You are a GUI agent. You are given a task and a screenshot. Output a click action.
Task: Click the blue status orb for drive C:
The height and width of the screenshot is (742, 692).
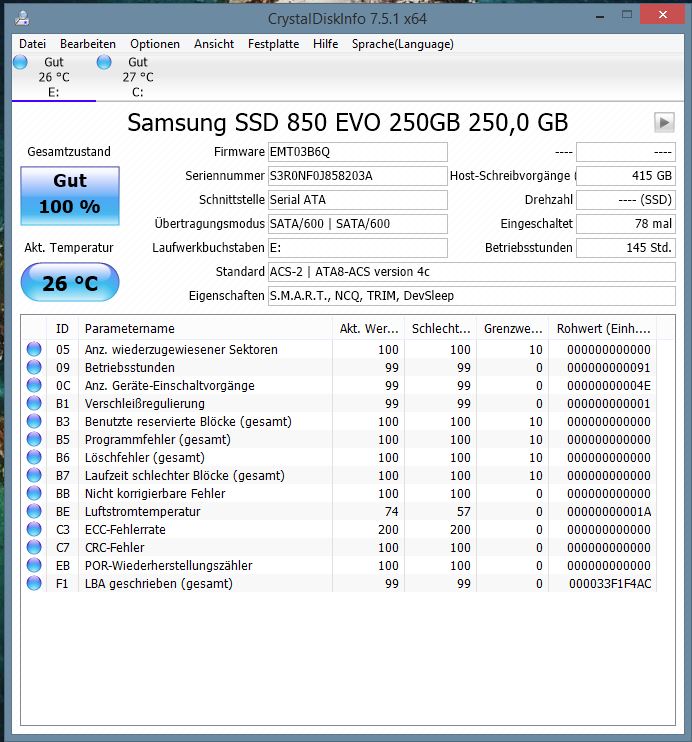click(x=104, y=62)
